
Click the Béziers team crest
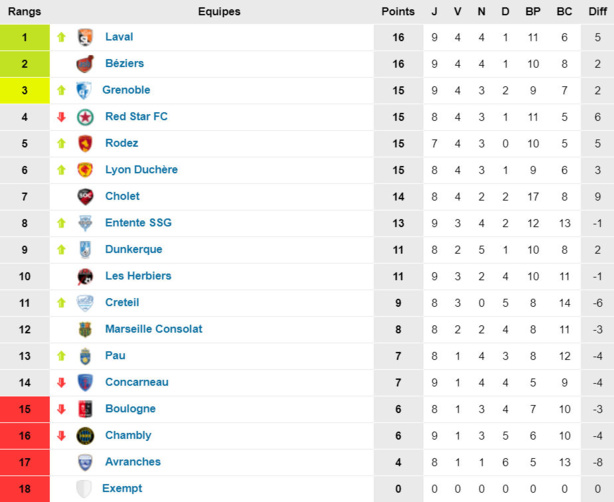tap(85, 64)
